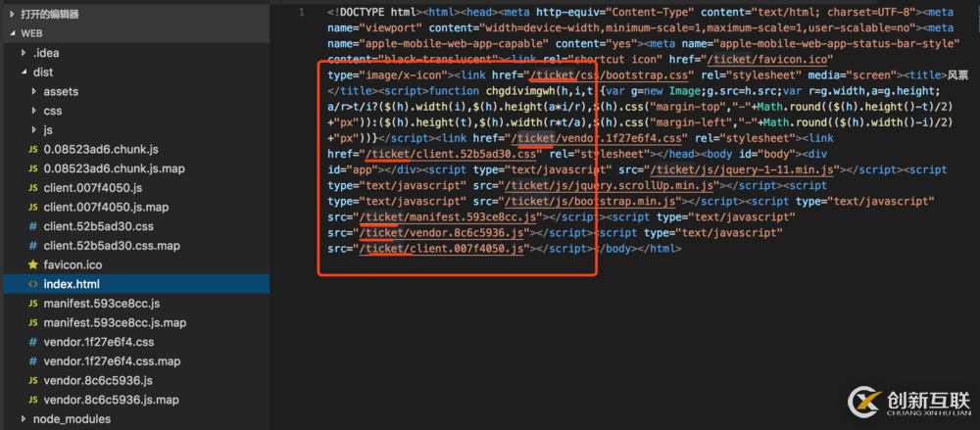Viewport: 980px width, 430px height.
Task: Collapse the dist folder arrow
Action: coord(24,72)
